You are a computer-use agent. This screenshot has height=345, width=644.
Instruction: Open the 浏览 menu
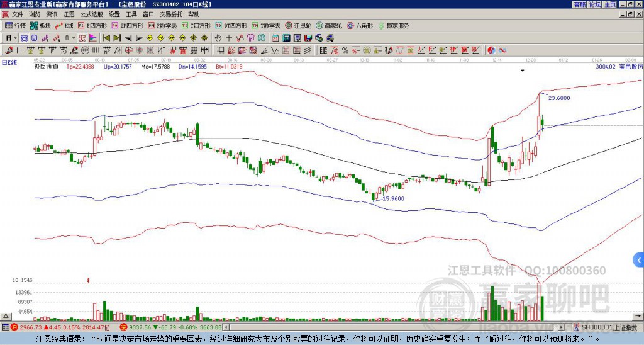click(35, 14)
